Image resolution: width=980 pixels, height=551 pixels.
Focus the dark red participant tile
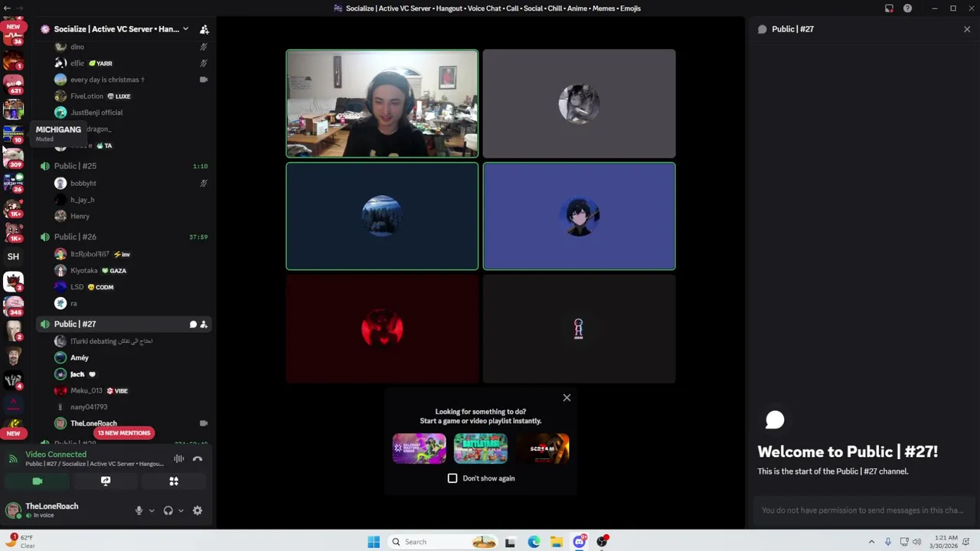[382, 329]
